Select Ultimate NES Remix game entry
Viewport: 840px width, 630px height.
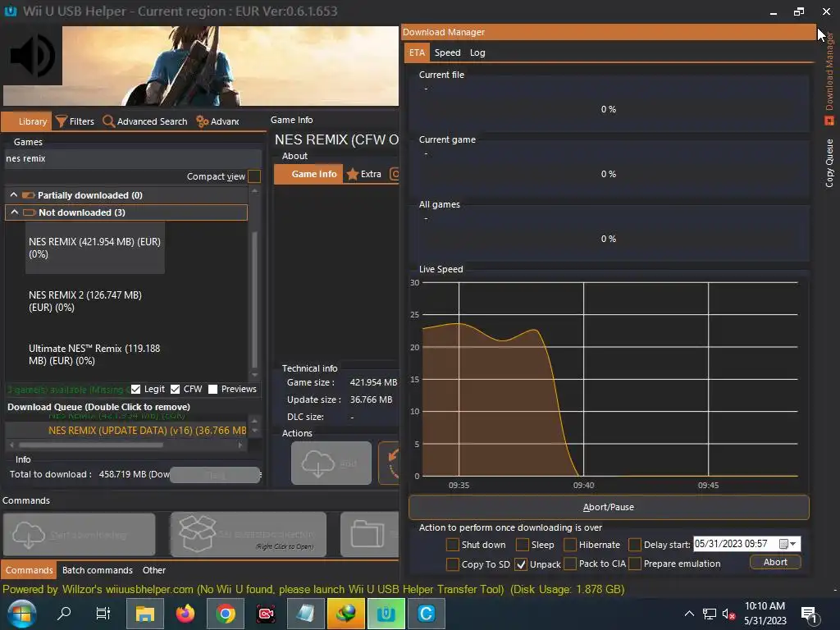pyautogui.click(x=95, y=354)
